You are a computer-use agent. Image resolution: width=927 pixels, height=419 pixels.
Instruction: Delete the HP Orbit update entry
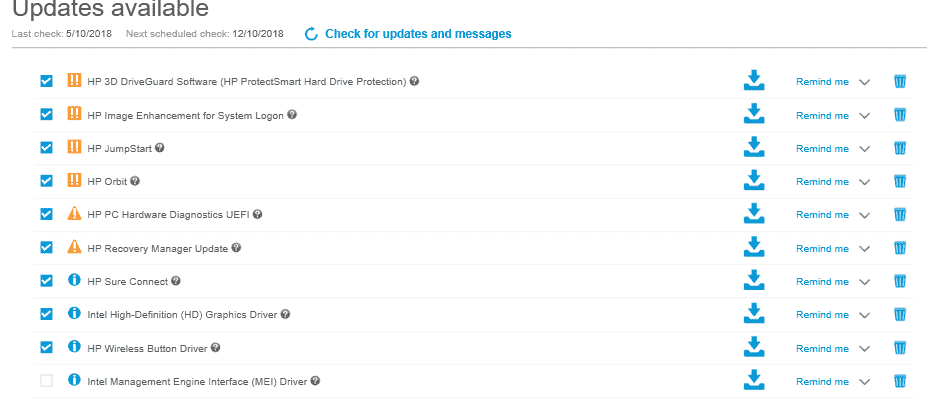point(900,181)
